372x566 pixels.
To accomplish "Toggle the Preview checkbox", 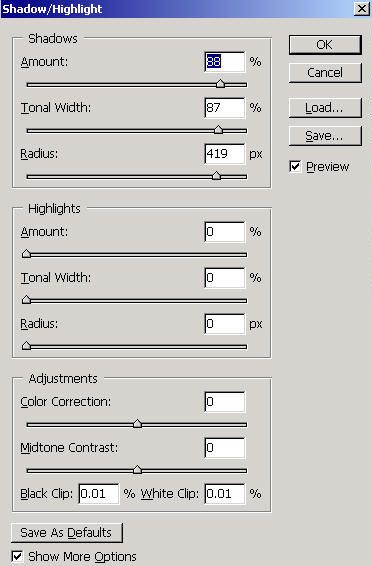I will 295,166.
